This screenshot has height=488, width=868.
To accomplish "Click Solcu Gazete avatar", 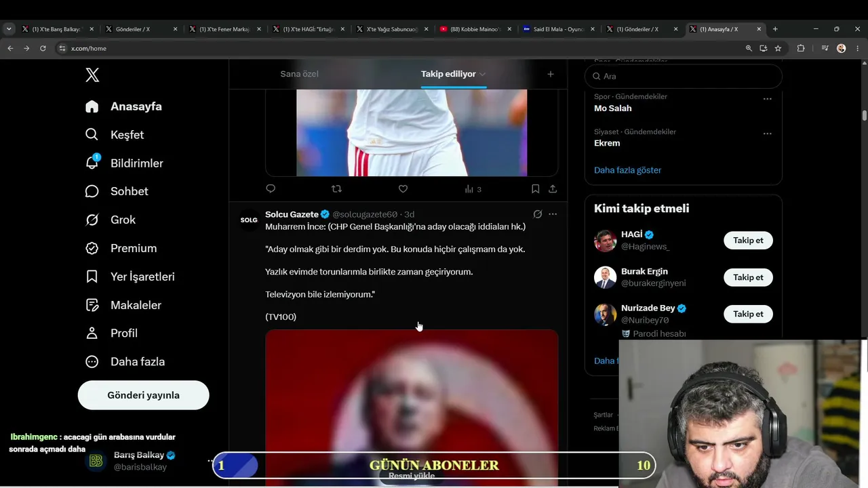I will point(249,220).
